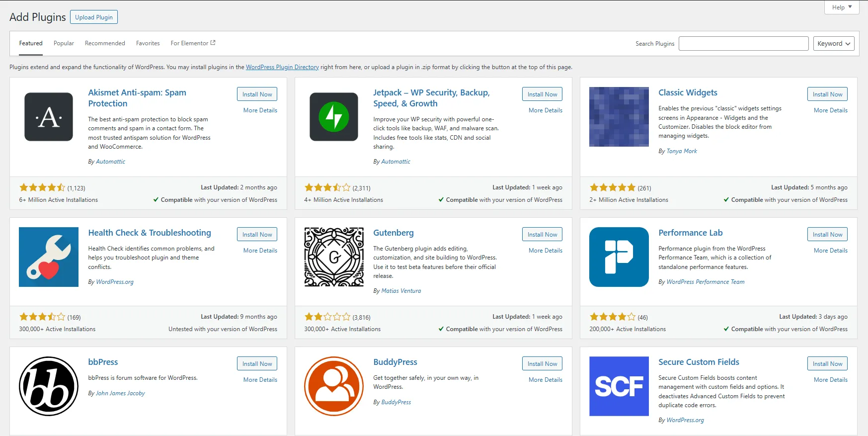The image size is (868, 436).
Task: View More Details for Classic Widgets
Action: [831, 110]
